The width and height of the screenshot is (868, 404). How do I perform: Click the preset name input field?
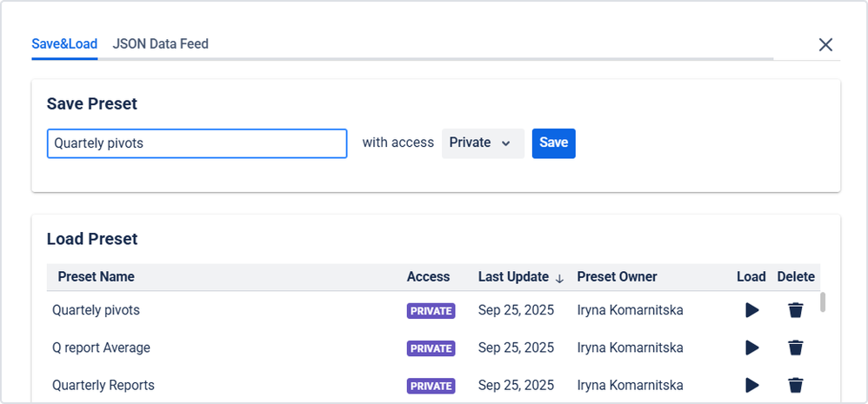[197, 143]
